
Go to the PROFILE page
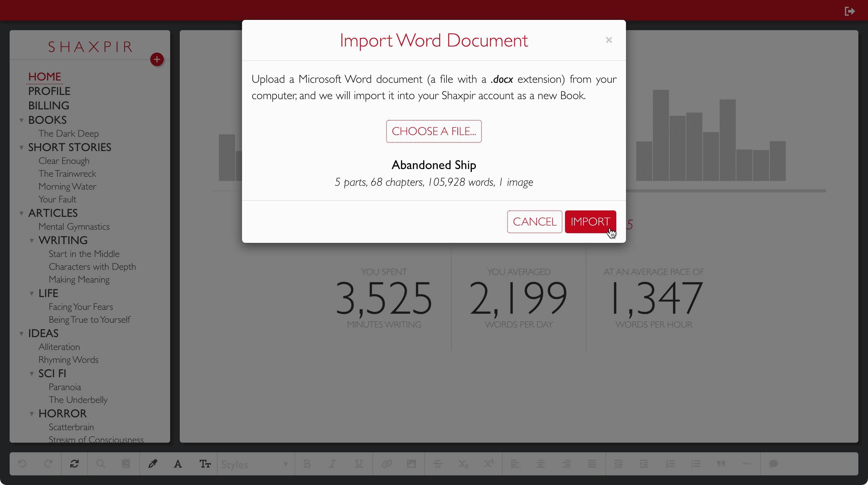[x=49, y=91]
